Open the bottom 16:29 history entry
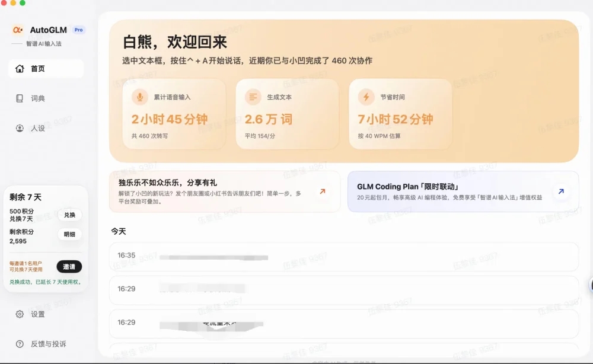The height and width of the screenshot is (364, 593). tap(344, 324)
